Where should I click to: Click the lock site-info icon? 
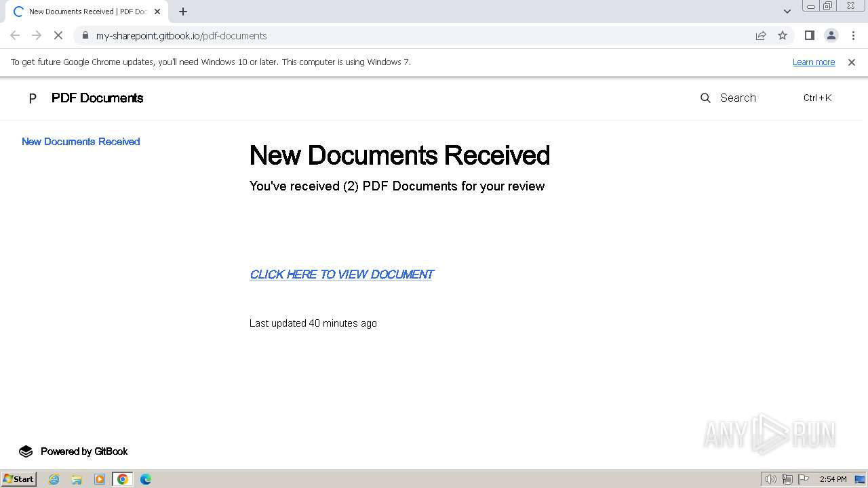(85, 35)
